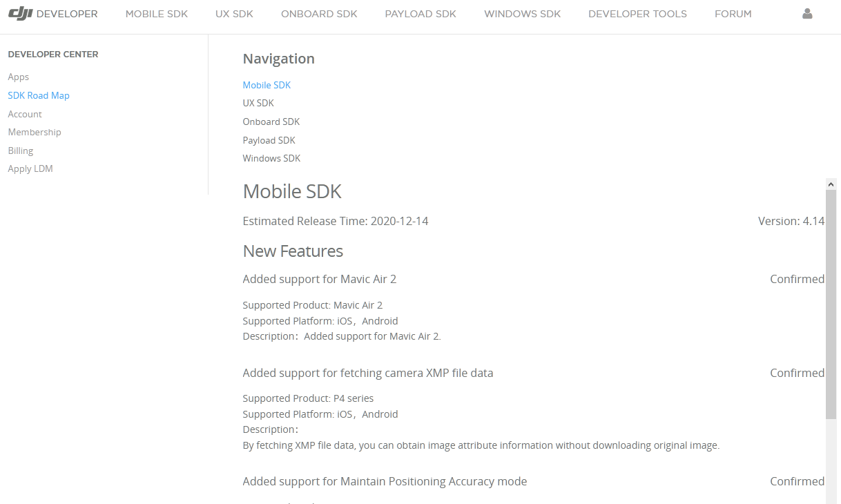This screenshot has height=504, width=841.
Task: Jump to Mobile SDK in Navigation list
Action: (x=267, y=85)
